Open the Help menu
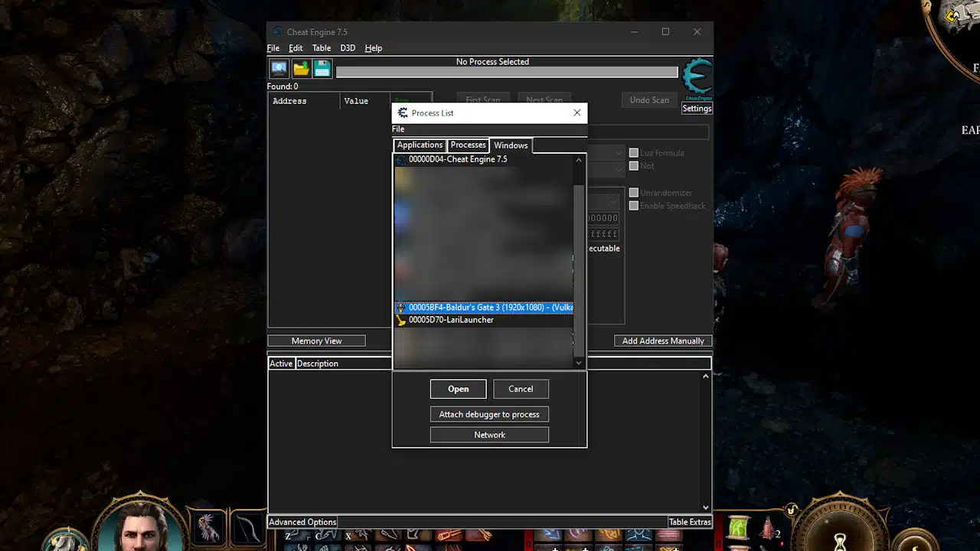Image resolution: width=980 pixels, height=551 pixels. tap(374, 48)
